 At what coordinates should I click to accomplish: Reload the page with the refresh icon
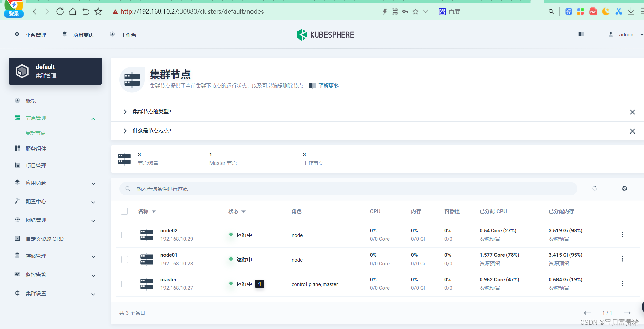point(60,12)
